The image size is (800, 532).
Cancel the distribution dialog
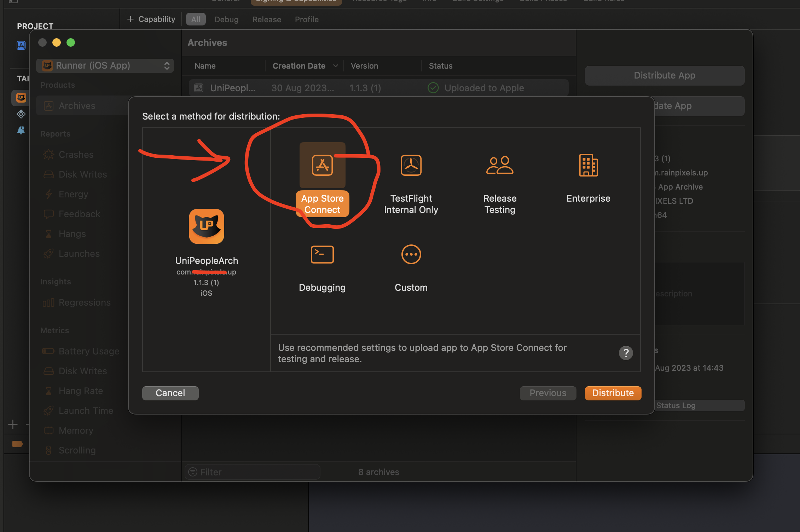[170, 393]
